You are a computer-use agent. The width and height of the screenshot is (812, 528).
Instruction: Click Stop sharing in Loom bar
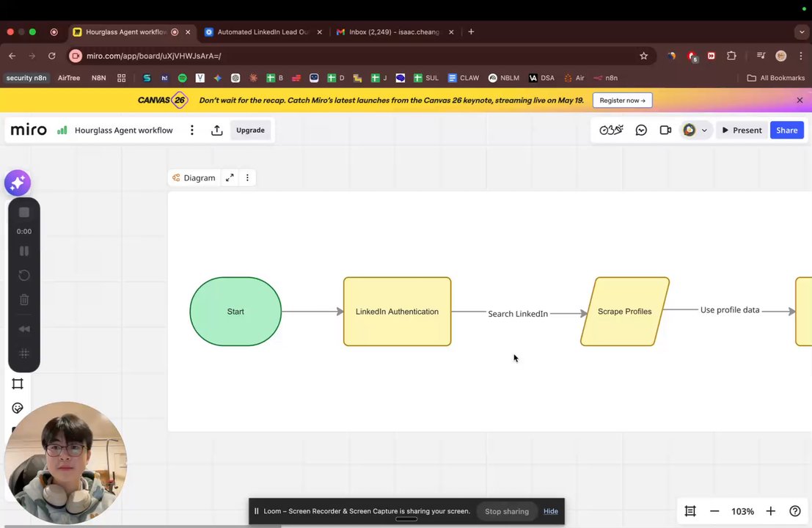pyautogui.click(x=506, y=511)
